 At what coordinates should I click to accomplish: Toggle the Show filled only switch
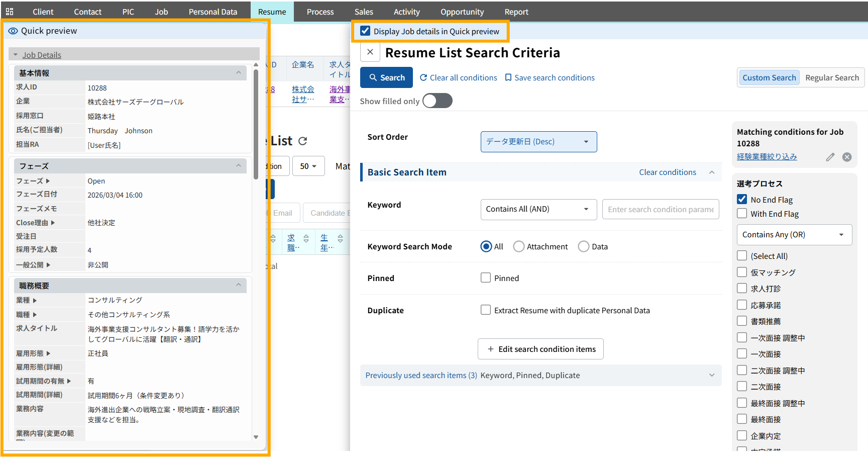437,101
